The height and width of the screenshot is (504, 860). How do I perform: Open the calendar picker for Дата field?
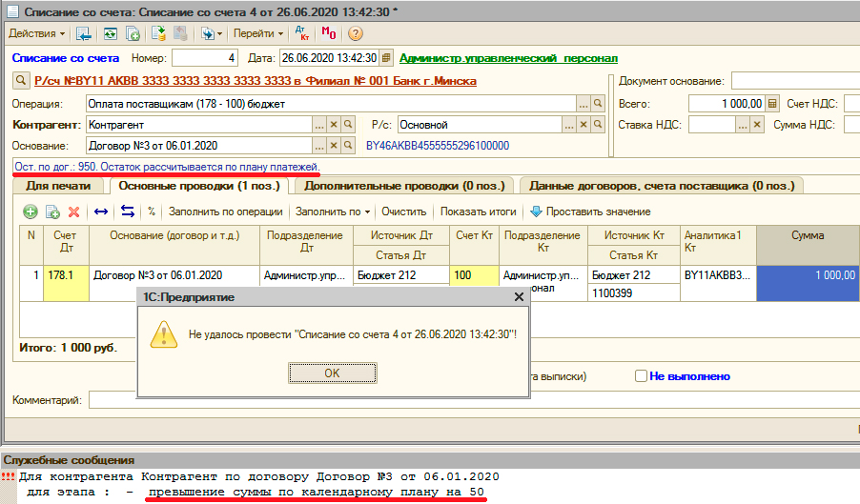point(385,58)
